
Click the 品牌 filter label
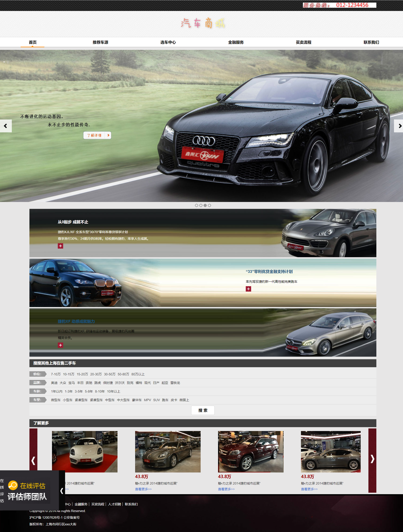38,383
